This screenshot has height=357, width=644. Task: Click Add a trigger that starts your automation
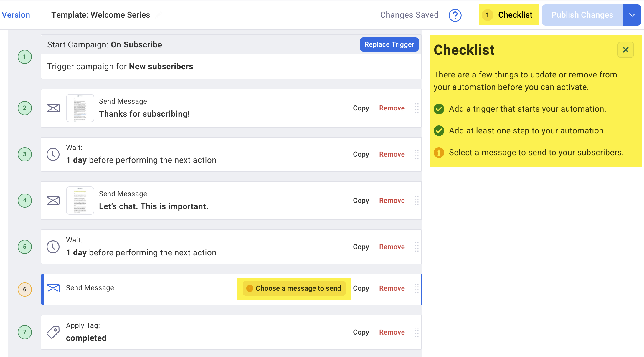(x=527, y=109)
